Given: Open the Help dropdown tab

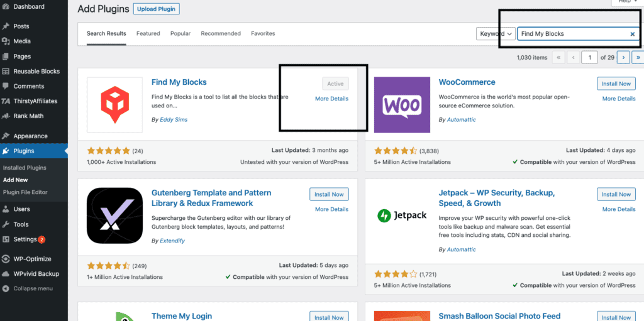Looking at the screenshot, I should [x=627, y=2].
